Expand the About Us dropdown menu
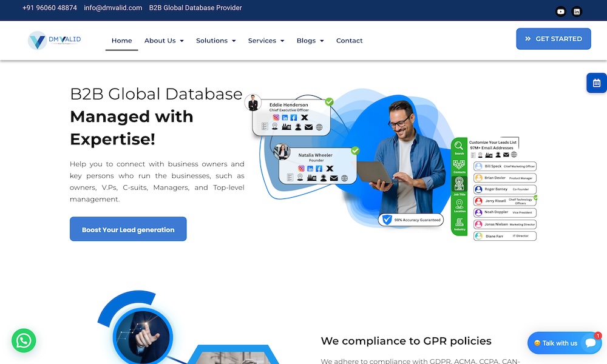 (164, 41)
